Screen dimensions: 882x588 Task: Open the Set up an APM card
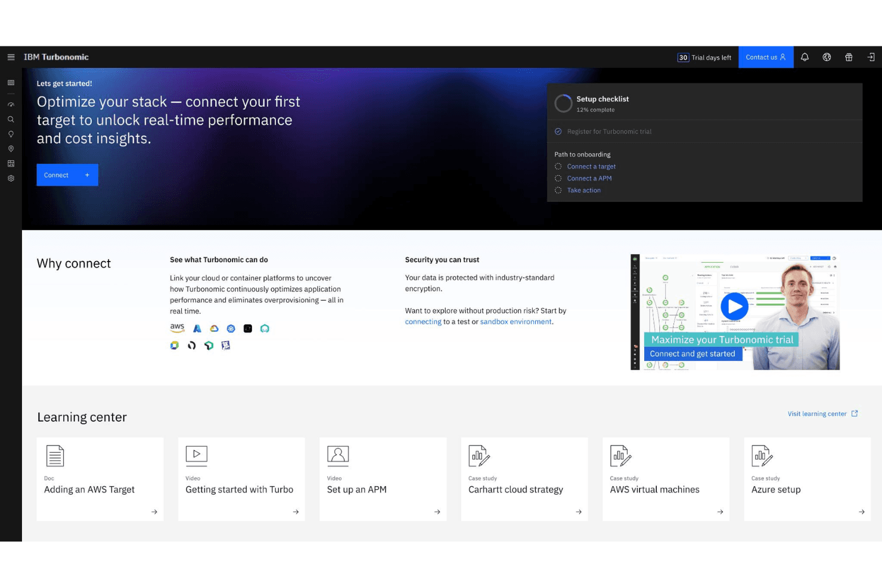383,479
